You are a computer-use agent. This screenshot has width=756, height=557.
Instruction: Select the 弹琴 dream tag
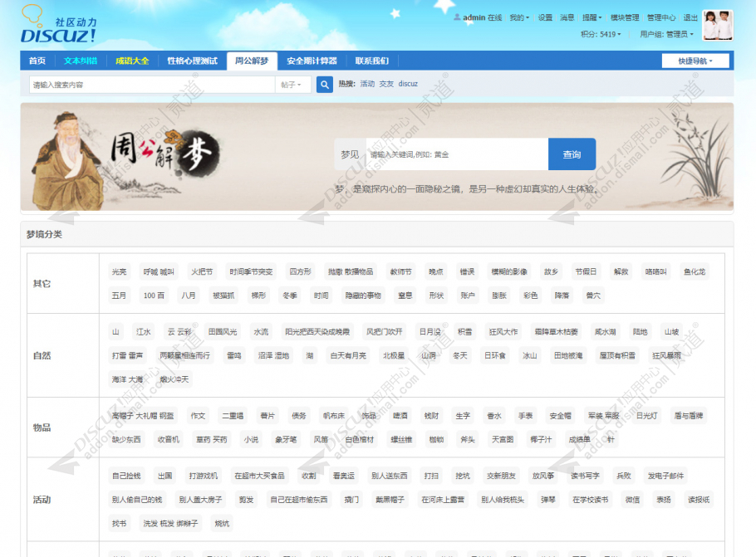548,500
